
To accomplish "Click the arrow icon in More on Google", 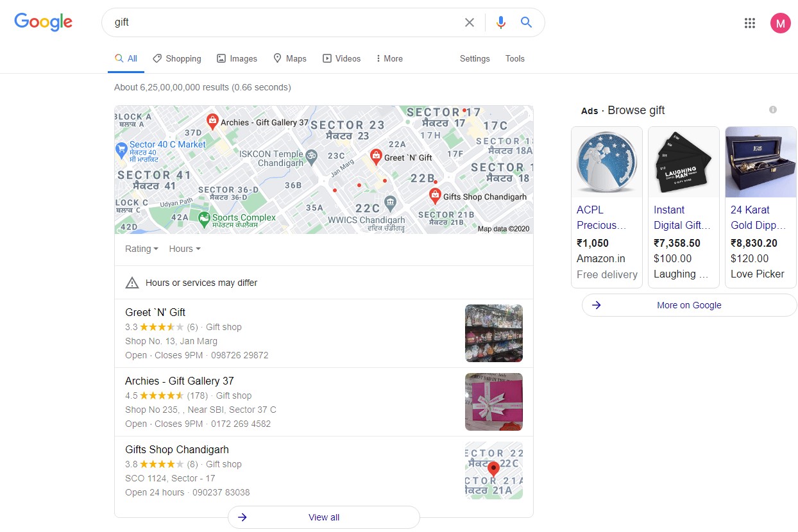I will point(596,305).
